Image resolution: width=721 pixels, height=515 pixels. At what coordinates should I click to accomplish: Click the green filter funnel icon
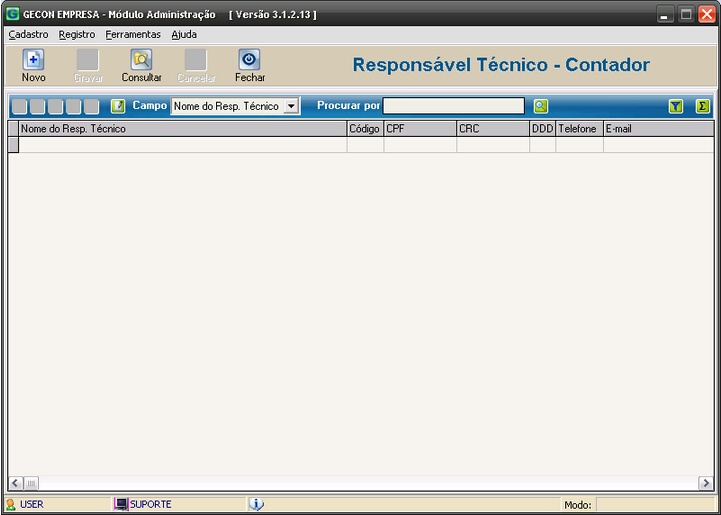point(676,106)
